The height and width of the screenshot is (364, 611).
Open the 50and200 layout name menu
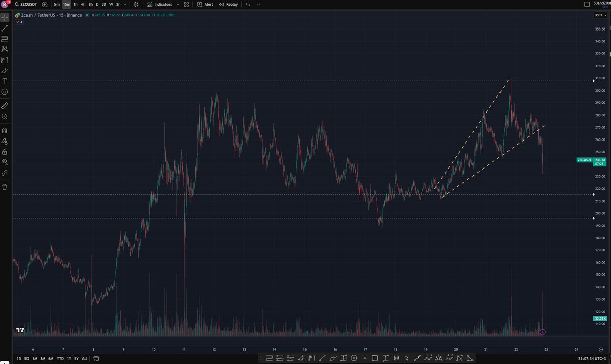[x=602, y=3]
